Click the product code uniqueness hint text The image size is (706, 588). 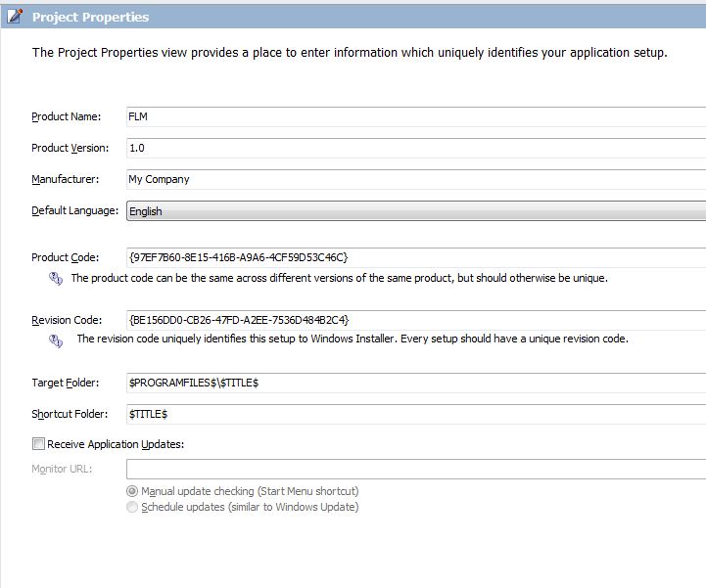point(340,278)
